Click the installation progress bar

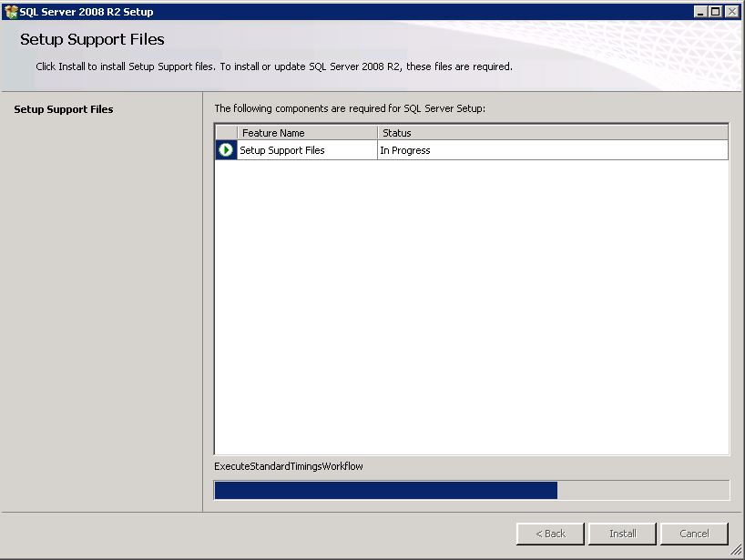471,491
